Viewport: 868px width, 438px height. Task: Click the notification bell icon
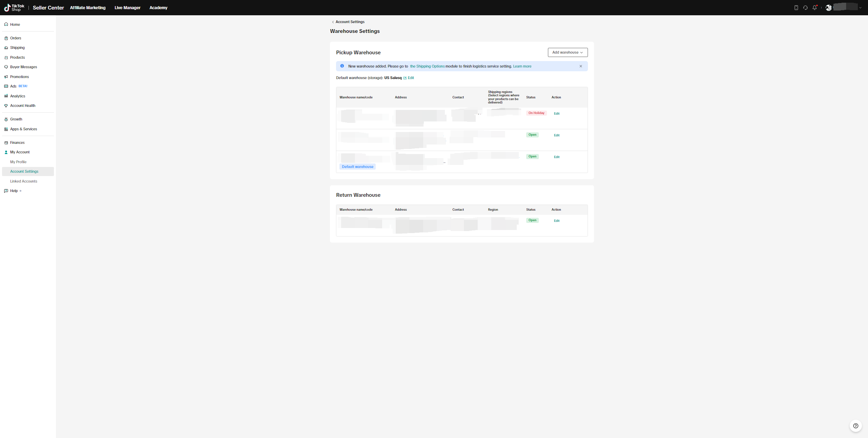[x=814, y=7]
